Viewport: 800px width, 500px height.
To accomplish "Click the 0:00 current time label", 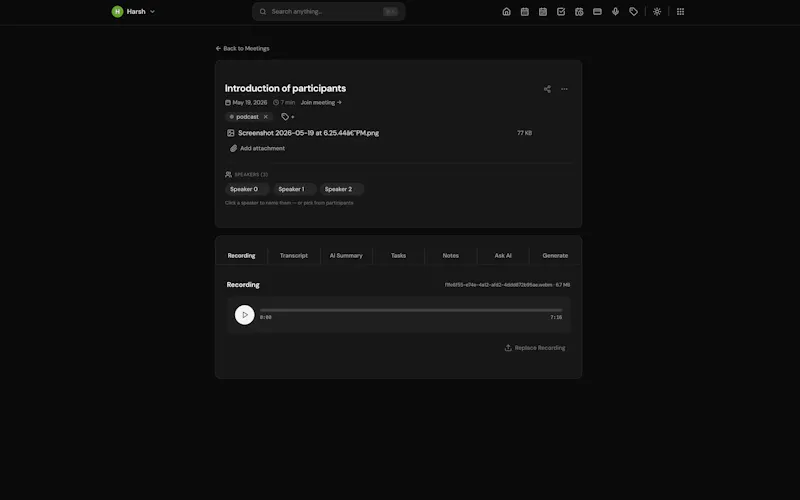I will pyautogui.click(x=265, y=317).
